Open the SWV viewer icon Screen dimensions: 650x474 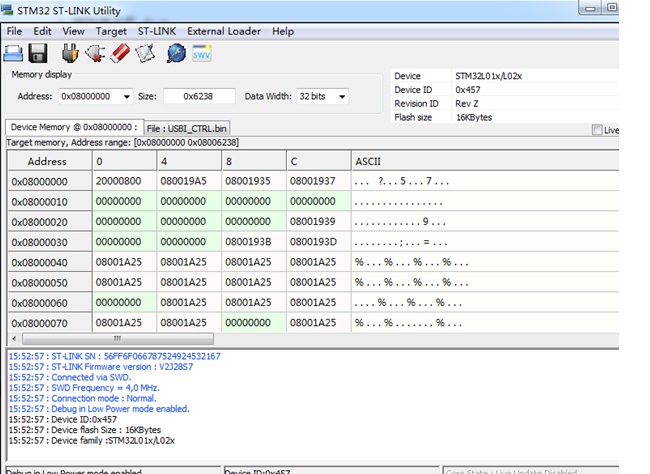pos(201,53)
